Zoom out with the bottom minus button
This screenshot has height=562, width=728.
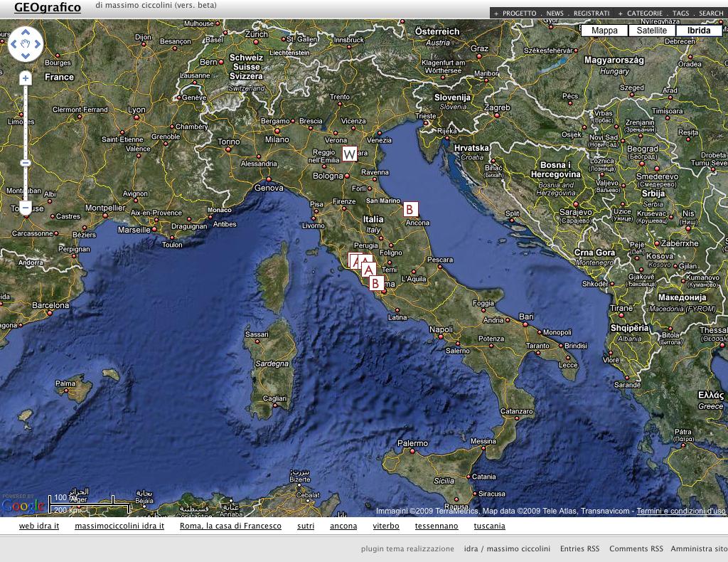click(x=26, y=208)
